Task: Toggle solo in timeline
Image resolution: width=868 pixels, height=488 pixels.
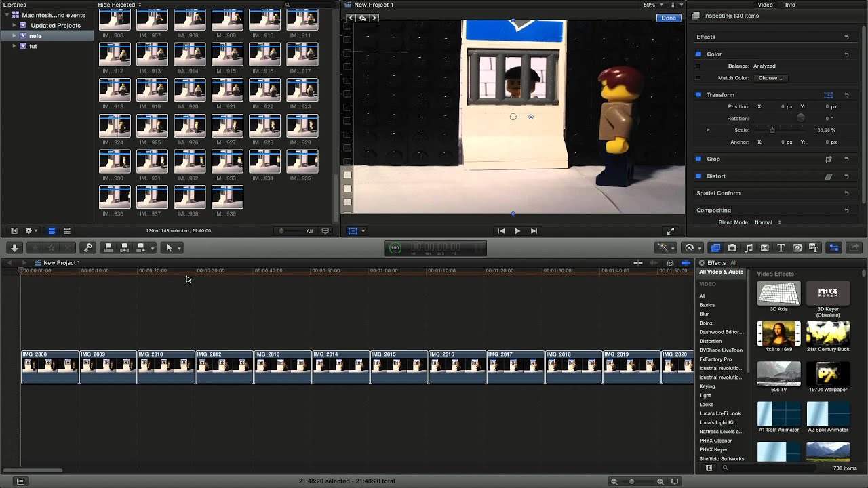Action: [x=670, y=263]
